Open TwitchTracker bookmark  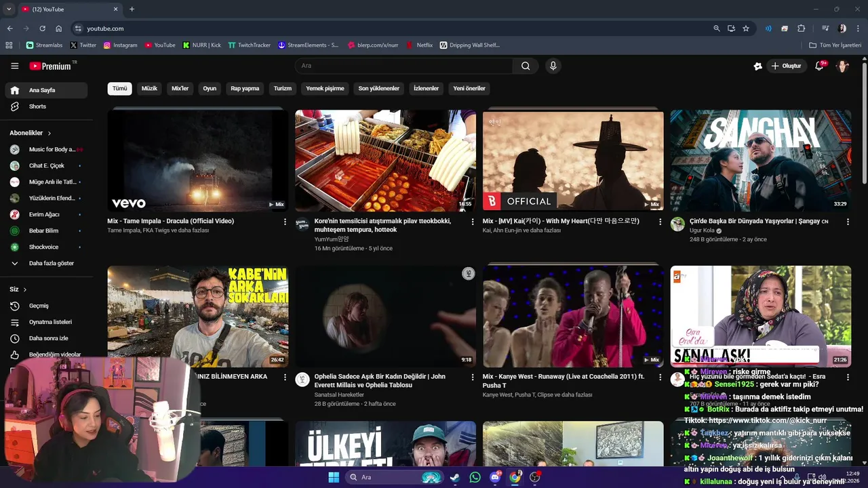250,45
